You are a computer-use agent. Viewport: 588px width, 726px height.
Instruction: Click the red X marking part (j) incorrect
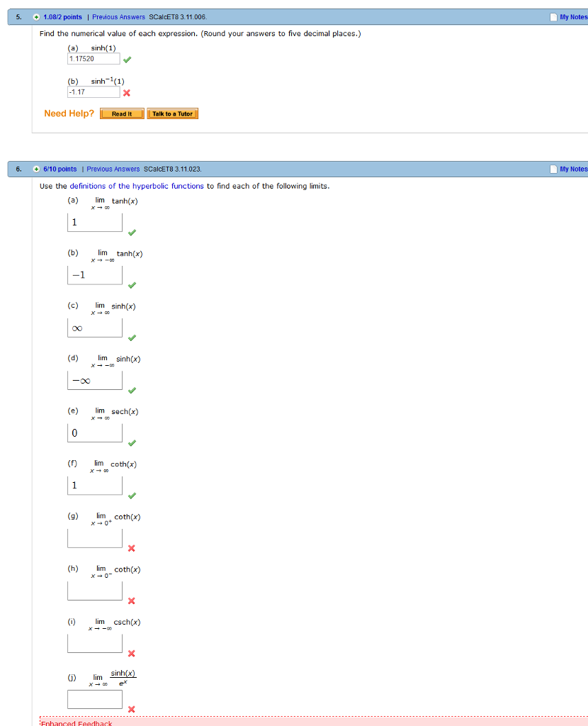pyautogui.click(x=131, y=709)
